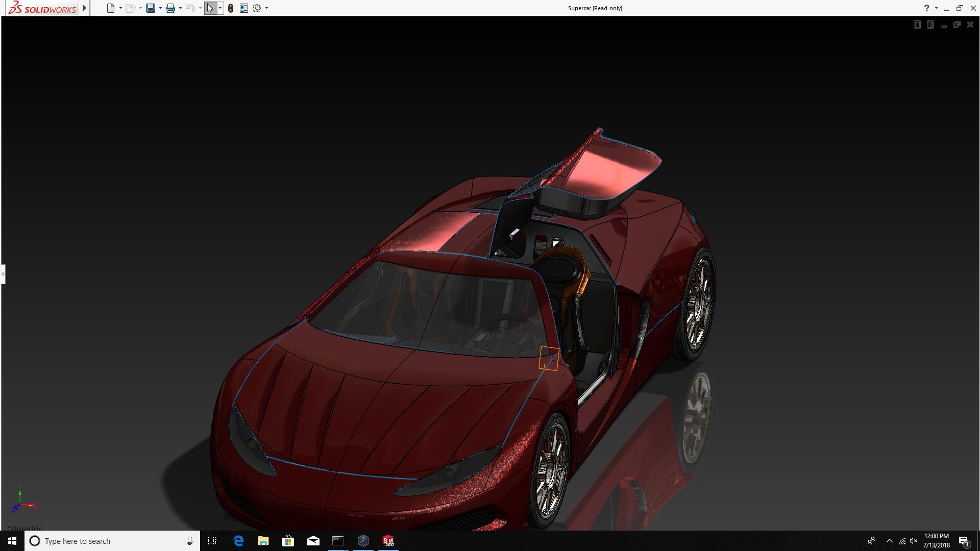Click the New document icon
The height and width of the screenshot is (551, 980).
point(110,8)
